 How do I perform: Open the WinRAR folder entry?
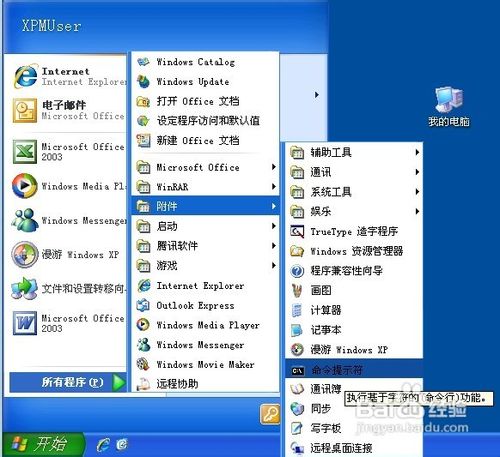(206, 187)
